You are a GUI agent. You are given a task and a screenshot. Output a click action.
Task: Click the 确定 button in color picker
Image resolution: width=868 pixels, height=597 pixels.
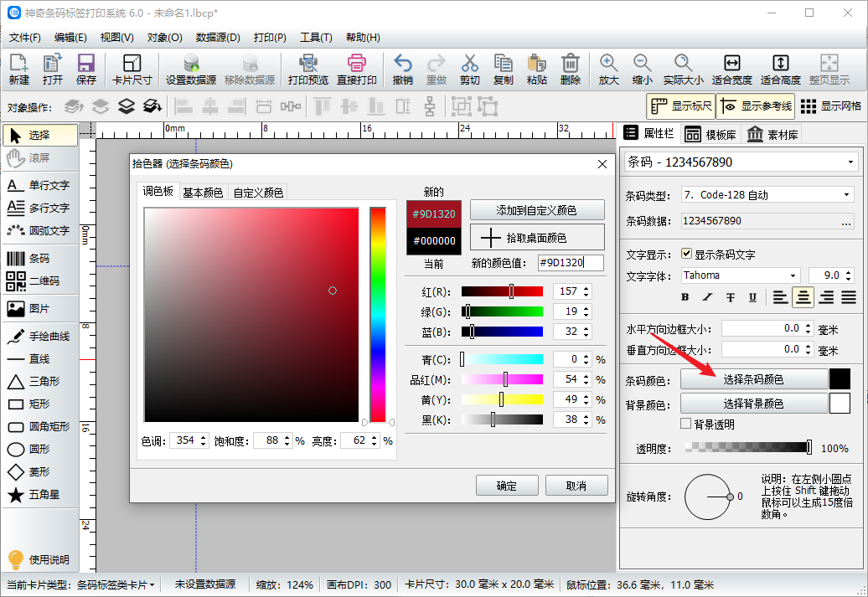click(506, 486)
